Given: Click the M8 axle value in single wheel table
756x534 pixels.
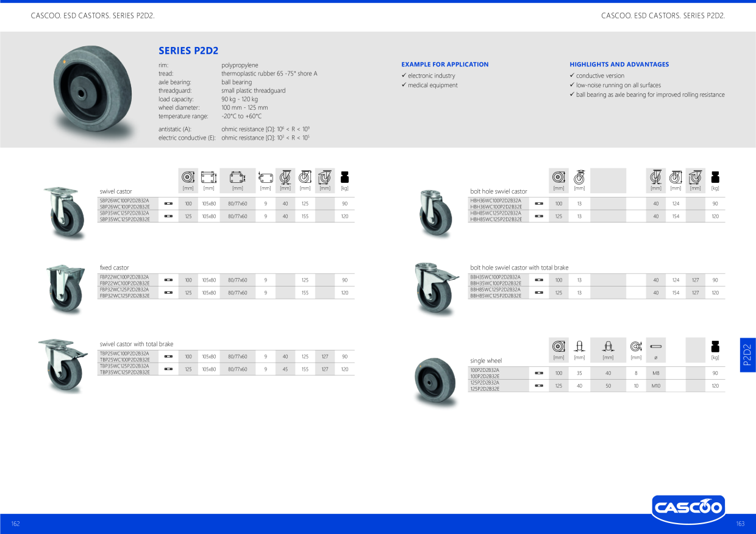Looking at the screenshot, I should pyautogui.click(x=656, y=373).
